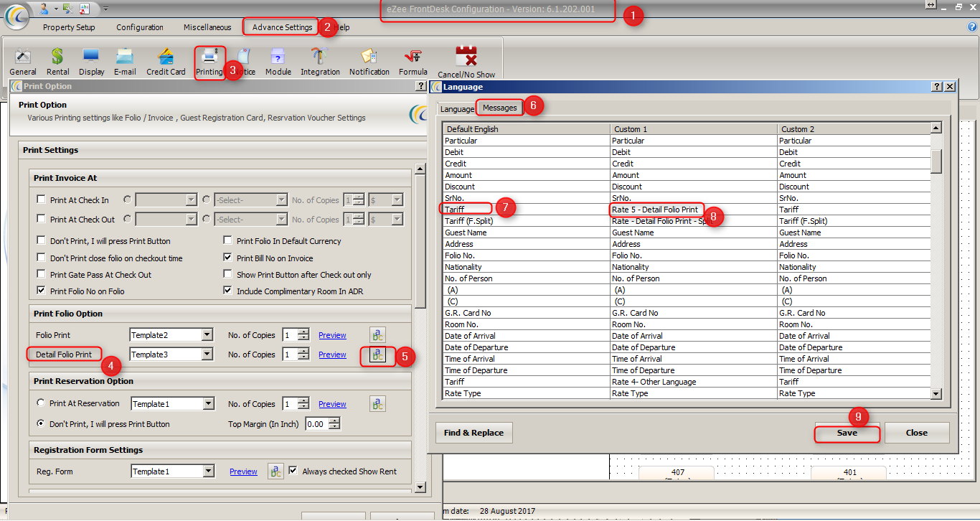Image resolution: width=980 pixels, height=521 pixels.
Task: Click help icon in Print Option title bar
Action: [x=420, y=86]
